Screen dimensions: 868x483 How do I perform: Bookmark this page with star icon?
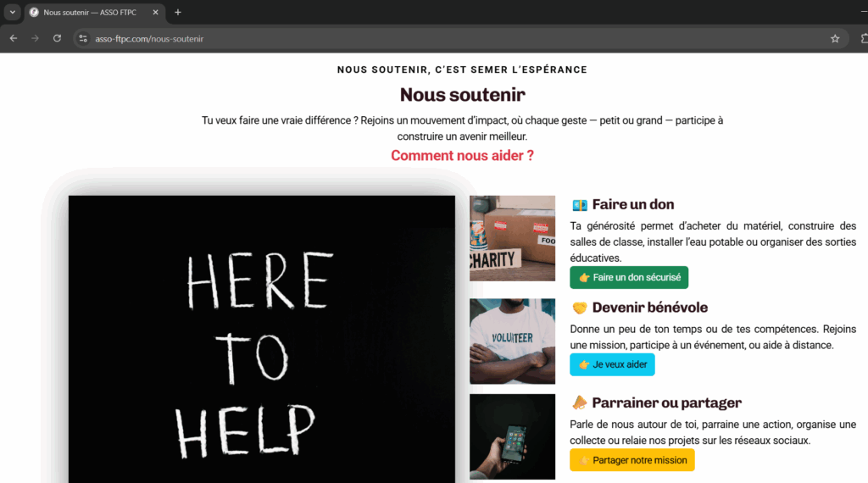(x=835, y=39)
